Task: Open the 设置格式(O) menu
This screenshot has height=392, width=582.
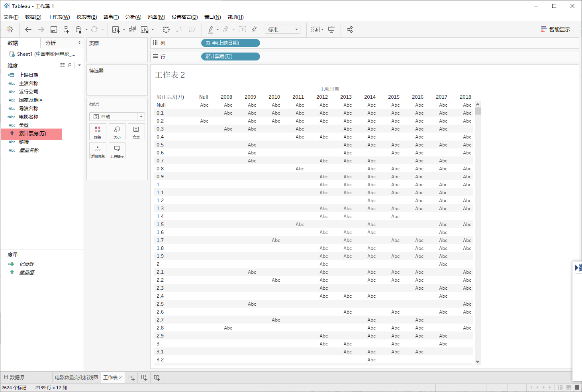Action: coord(184,17)
